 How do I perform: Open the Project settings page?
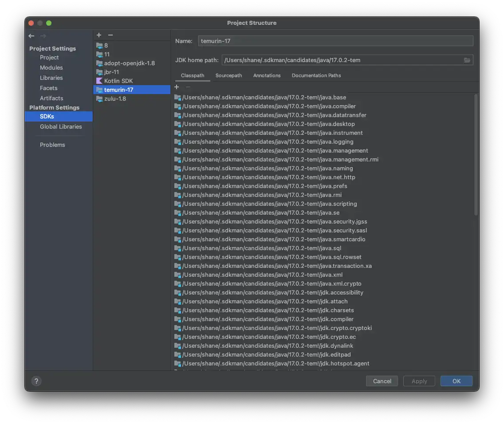coord(59,58)
